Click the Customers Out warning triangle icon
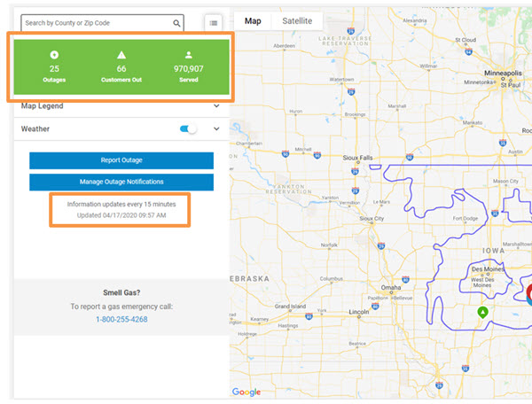 pos(121,55)
